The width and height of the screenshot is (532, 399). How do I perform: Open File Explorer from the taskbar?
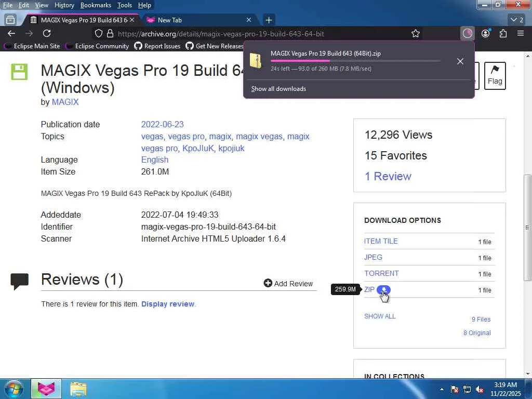pos(78,389)
